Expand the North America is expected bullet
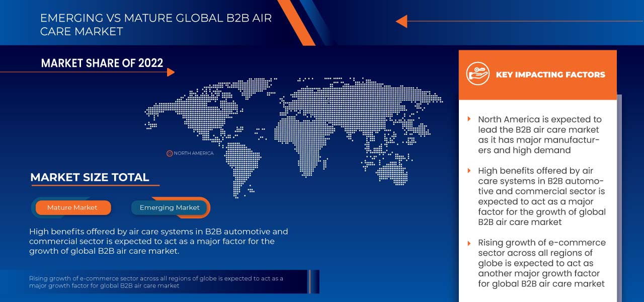 (x=469, y=119)
